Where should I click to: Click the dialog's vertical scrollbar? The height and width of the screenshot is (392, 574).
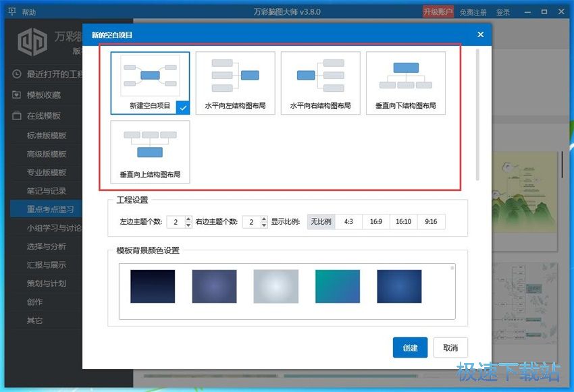click(x=477, y=115)
